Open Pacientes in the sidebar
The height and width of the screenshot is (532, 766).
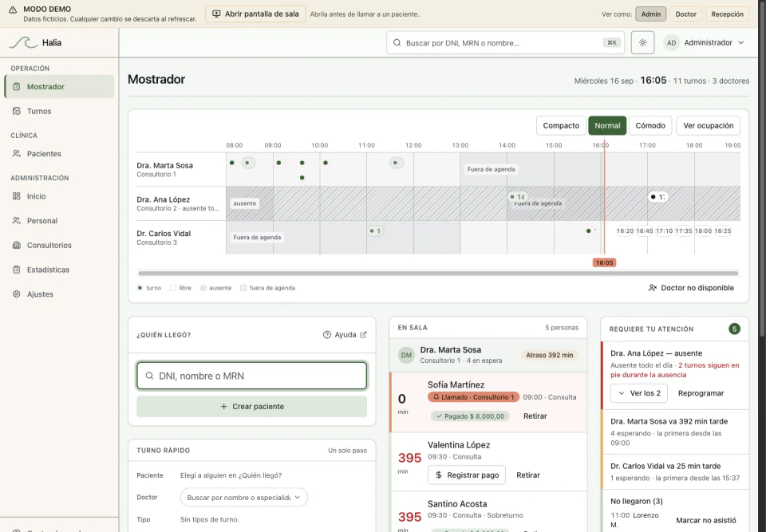59,154
